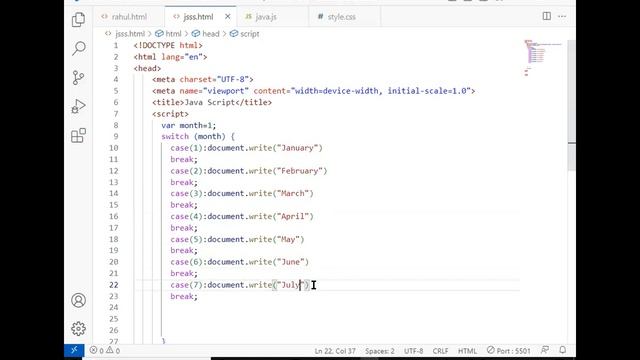The image size is (640, 360).
Task: Open the Accounts menu icon
Action: [78, 300]
